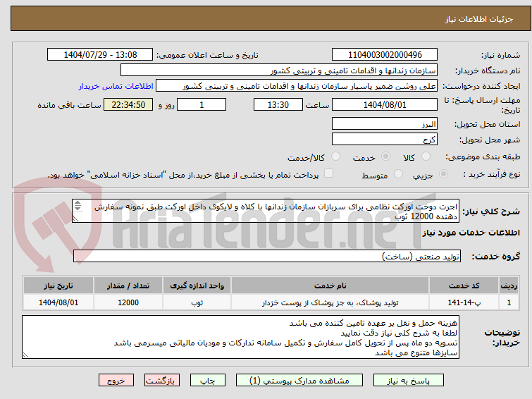Open مشاهده مدارک پیوستی (1) attachments
This screenshot has height=399, width=532.
coord(299,381)
